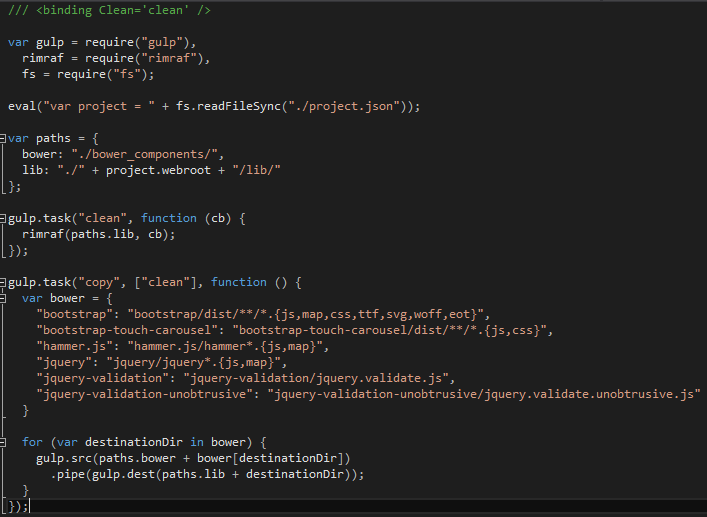Click the "./project.json" file path string
The image size is (707, 517).
coord(341,106)
